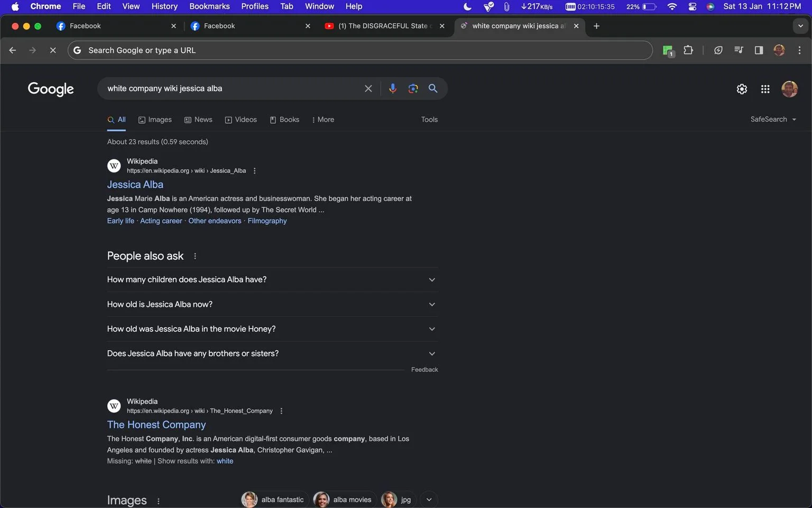The image size is (812, 508).
Task: Switch to the Images search tab
Action: [x=155, y=120]
